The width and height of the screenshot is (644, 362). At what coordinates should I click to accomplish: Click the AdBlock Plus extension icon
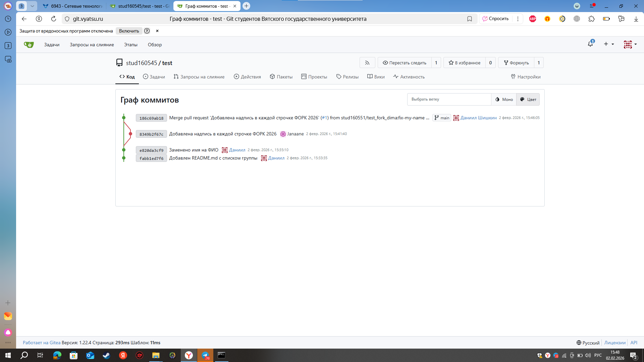point(533,19)
